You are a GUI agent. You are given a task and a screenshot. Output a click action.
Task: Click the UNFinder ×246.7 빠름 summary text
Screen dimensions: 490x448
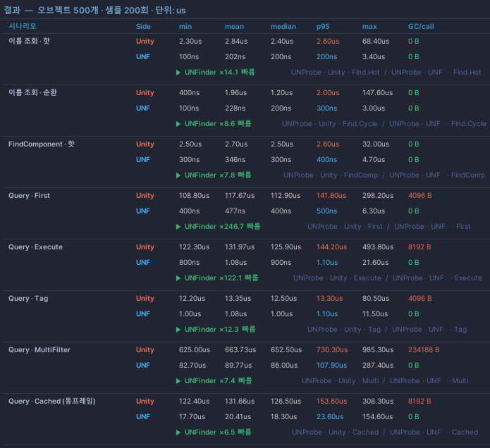click(222, 227)
